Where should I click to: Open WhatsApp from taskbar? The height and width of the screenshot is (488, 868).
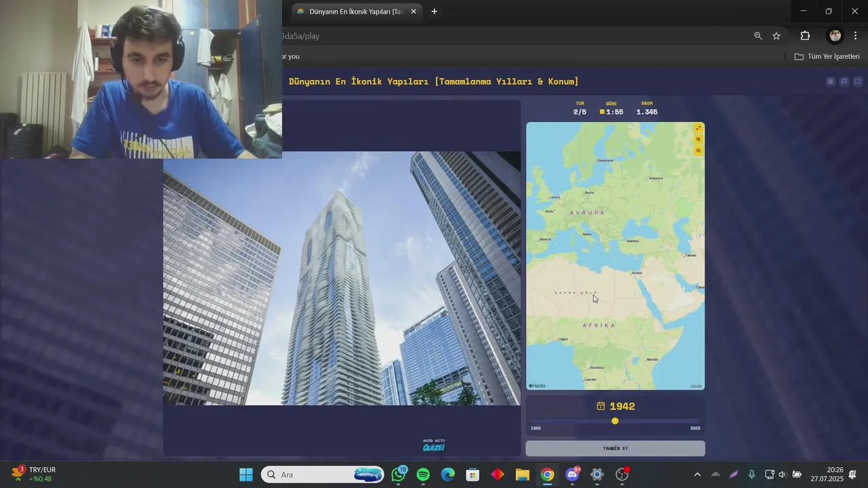click(x=399, y=474)
